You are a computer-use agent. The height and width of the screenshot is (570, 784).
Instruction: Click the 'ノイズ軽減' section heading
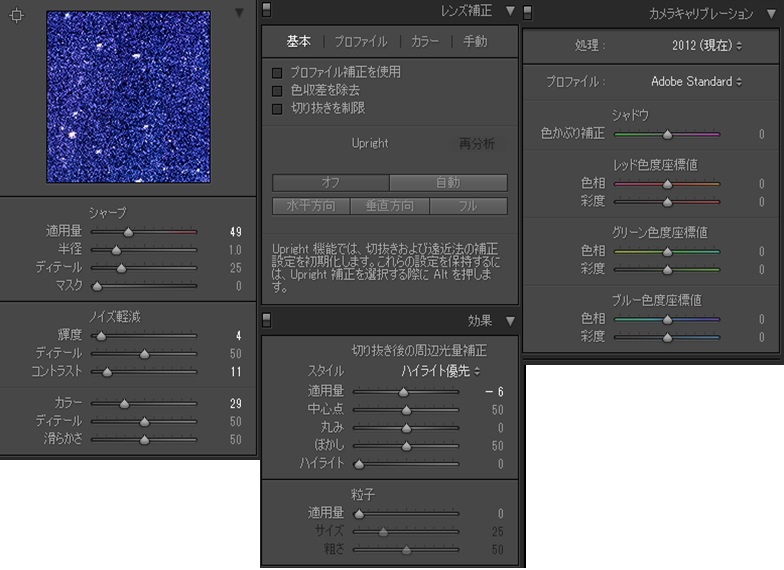point(114,317)
